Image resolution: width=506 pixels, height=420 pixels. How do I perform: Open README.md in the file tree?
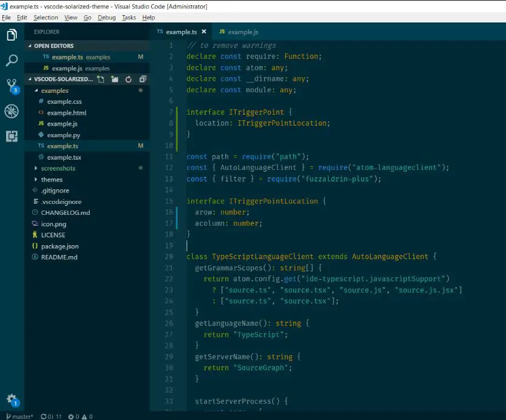click(x=87, y=257)
